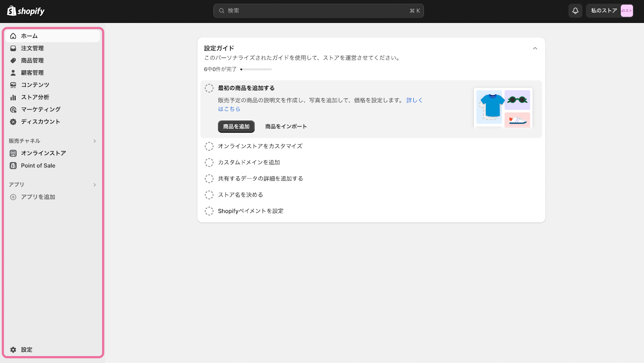The width and height of the screenshot is (644, 363).
Task: Click the target icon beside マーケティング
Action: pyautogui.click(x=13, y=109)
